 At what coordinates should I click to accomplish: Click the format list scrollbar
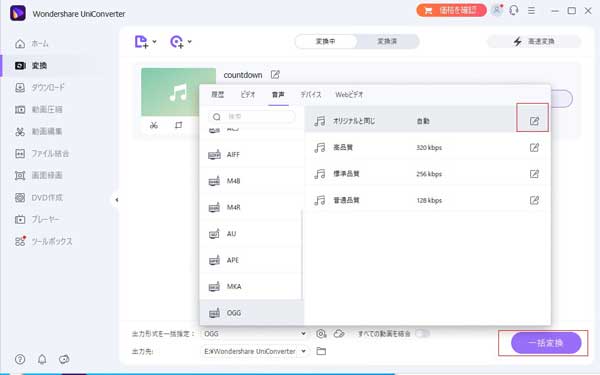coord(302,254)
